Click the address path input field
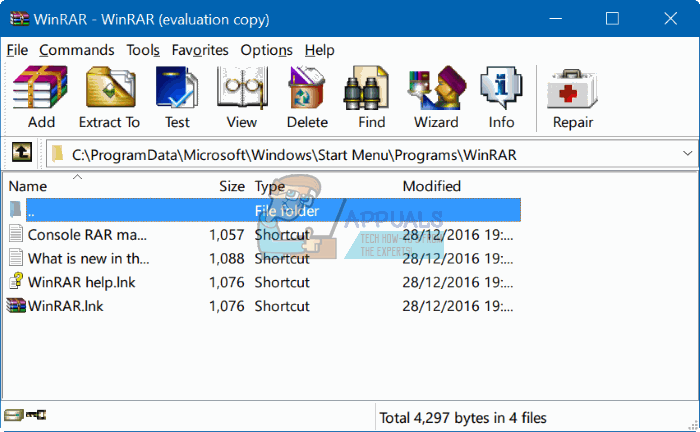 coord(372,154)
